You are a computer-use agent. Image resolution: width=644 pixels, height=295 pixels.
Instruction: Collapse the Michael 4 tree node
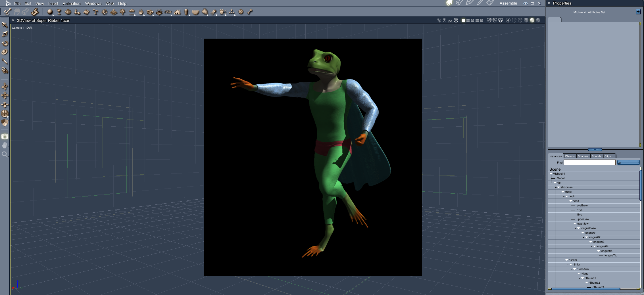[551, 174]
